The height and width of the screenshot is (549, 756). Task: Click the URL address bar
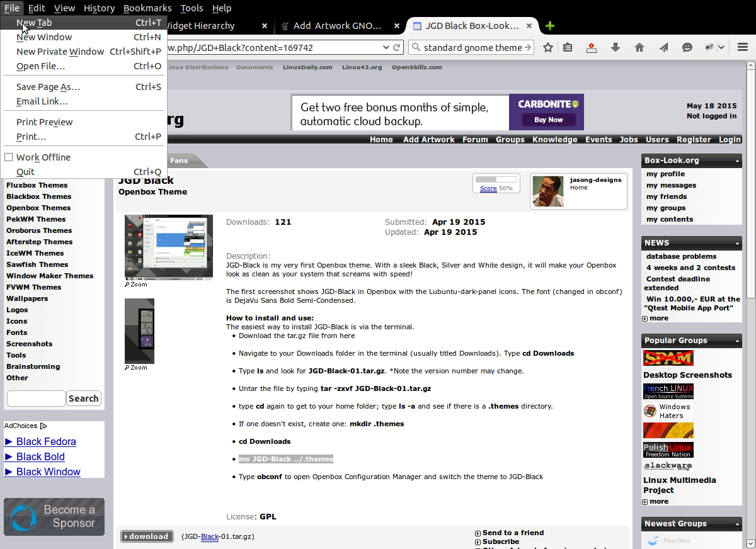click(274, 47)
